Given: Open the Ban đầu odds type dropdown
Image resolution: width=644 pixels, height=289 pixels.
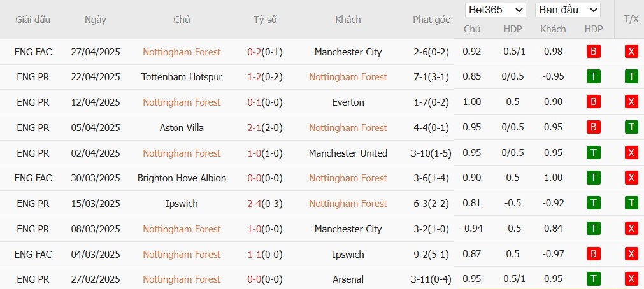Looking at the screenshot, I should 568,10.
